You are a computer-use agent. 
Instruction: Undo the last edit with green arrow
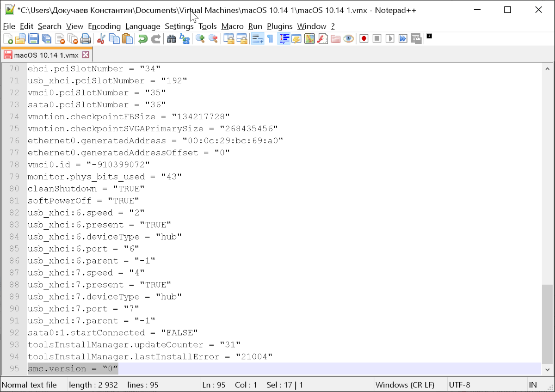click(x=143, y=39)
